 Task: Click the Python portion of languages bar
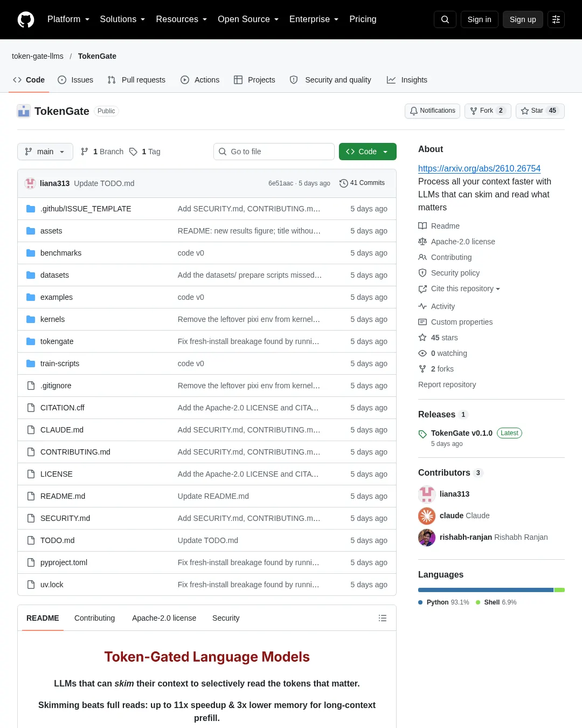click(x=486, y=590)
